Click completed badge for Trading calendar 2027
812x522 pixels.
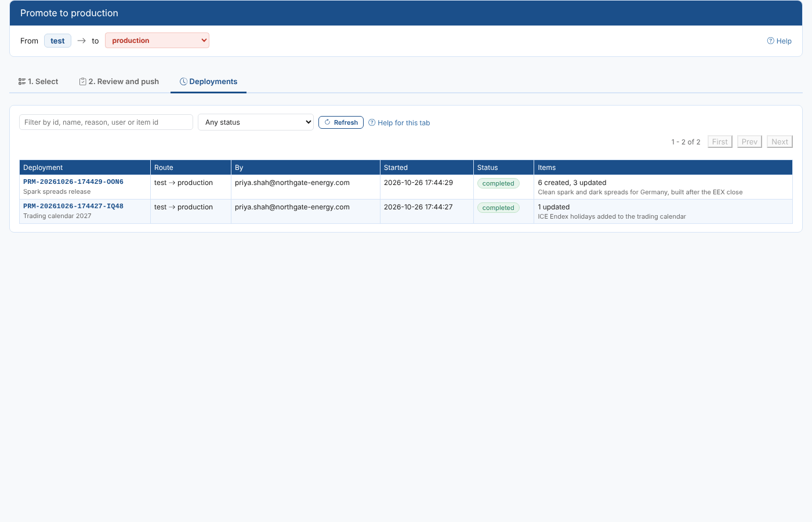click(x=498, y=208)
